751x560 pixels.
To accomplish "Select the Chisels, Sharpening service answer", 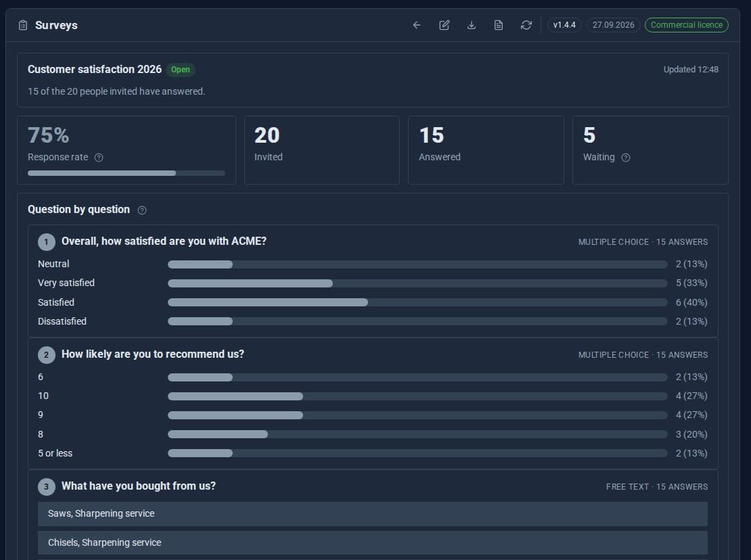I will click(373, 543).
